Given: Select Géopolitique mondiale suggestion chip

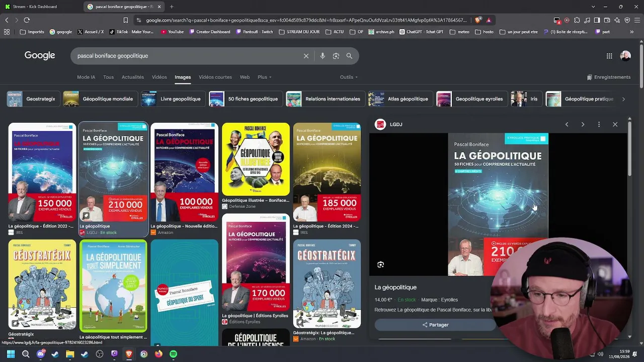Looking at the screenshot, I should (x=101, y=99).
